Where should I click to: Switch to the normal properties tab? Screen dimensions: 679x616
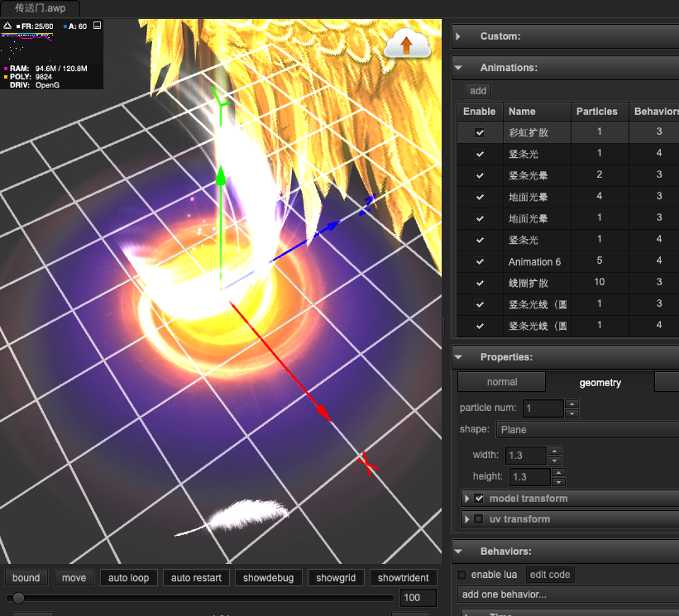point(501,382)
